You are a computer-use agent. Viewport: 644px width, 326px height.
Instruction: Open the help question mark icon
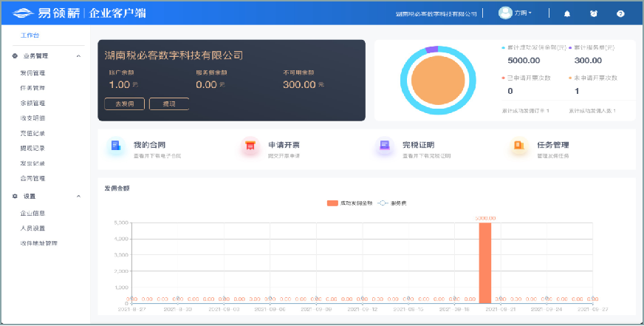pyautogui.click(x=620, y=13)
